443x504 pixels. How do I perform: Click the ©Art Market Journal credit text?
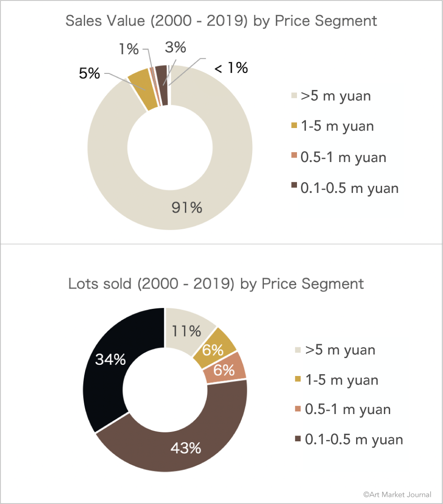point(397,494)
